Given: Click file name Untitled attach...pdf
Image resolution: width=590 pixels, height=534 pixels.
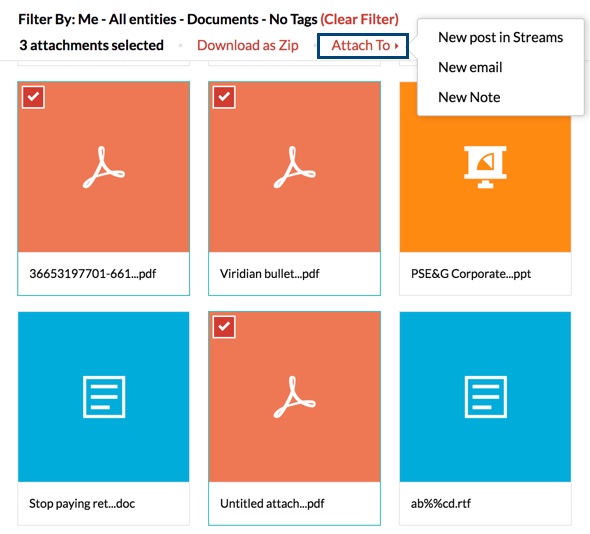Looking at the screenshot, I should [272, 504].
